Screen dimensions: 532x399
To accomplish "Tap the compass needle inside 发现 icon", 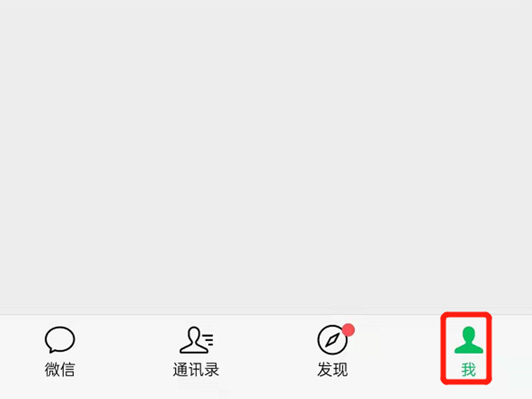I will click(x=332, y=340).
